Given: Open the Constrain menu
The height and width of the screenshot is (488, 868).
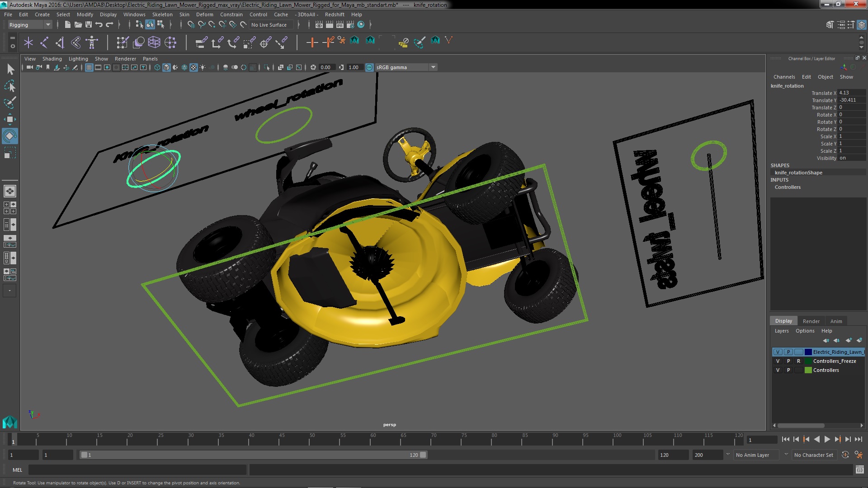Looking at the screenshot, I should coord(231,14).
